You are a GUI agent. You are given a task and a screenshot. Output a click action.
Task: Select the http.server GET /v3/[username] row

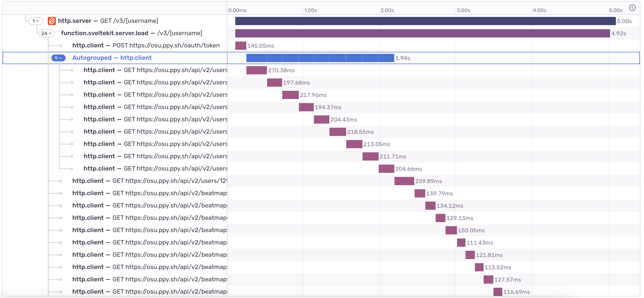point(321,21)
